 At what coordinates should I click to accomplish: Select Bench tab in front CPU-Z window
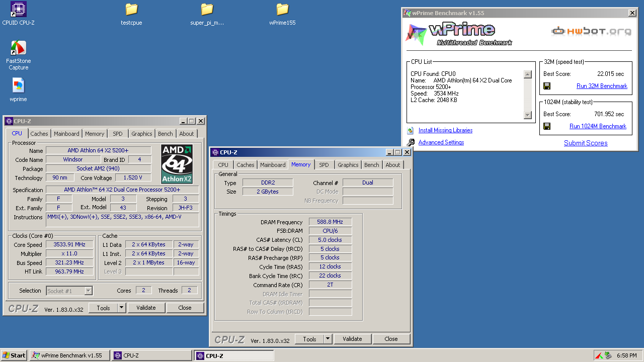[x=372, y=165]
